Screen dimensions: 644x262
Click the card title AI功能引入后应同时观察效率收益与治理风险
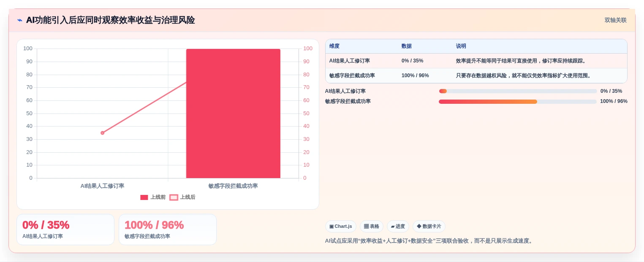[x=111, y=20]
